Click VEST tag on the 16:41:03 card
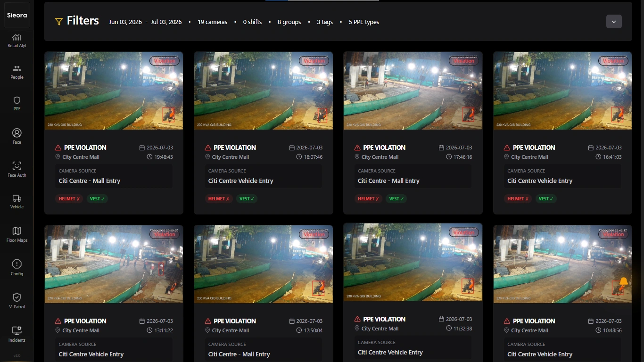Image resolution: width=644 pixels, height=362 pixels. click(546, 199)
